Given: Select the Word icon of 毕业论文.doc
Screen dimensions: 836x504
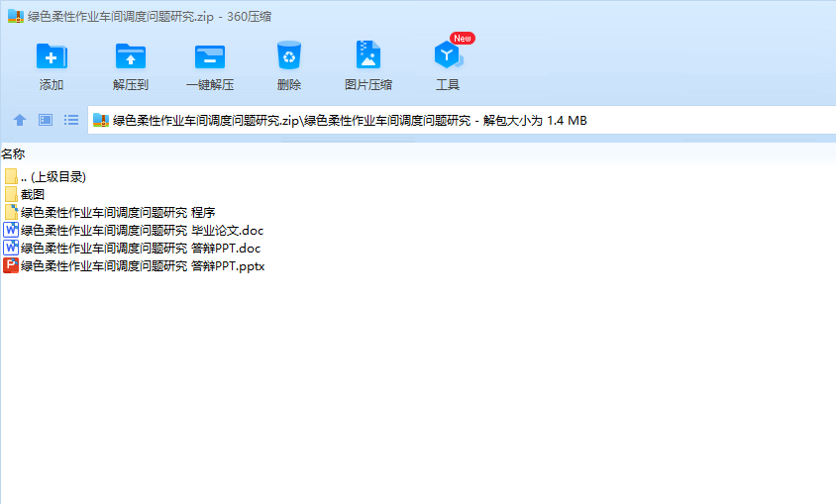Looking at the screenshot, I should point(11,230).
